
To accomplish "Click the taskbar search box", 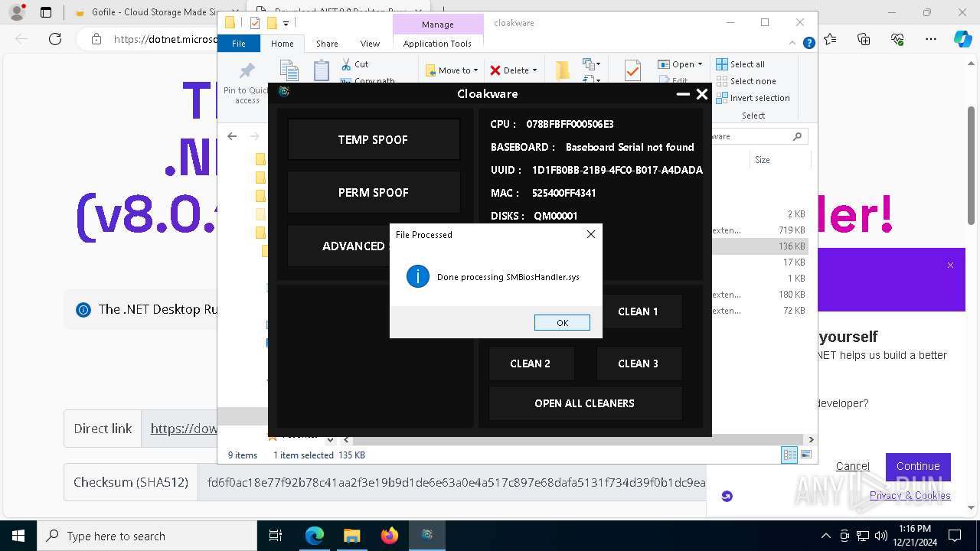I will coord(147,536).
